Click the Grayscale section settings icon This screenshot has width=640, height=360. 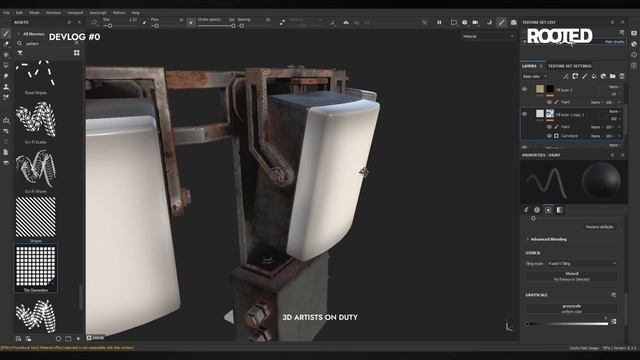pyautogui.click(x=613, y=295)
